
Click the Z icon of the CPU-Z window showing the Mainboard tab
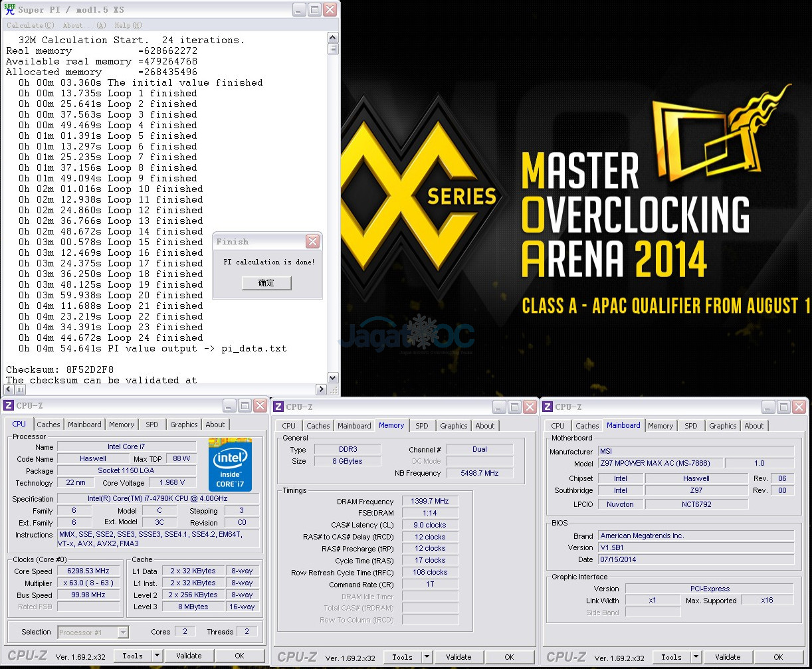(x=548, y=407)
